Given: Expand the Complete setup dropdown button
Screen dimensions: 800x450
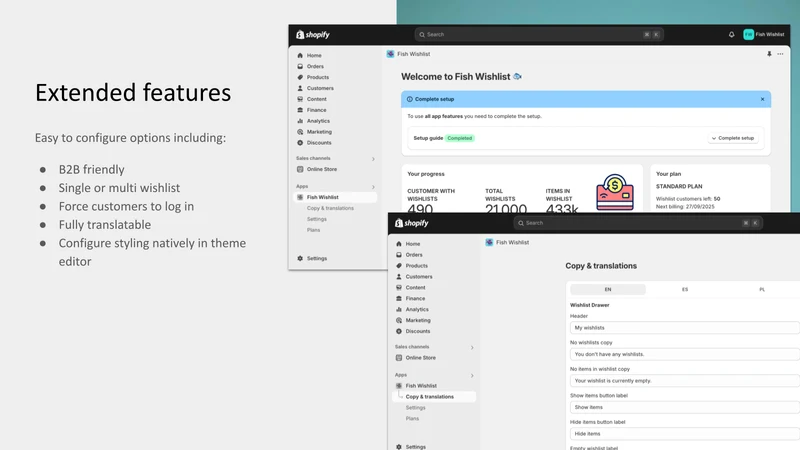Looking at the screenshot, I should pyautogui.click(x=733, y=138).
